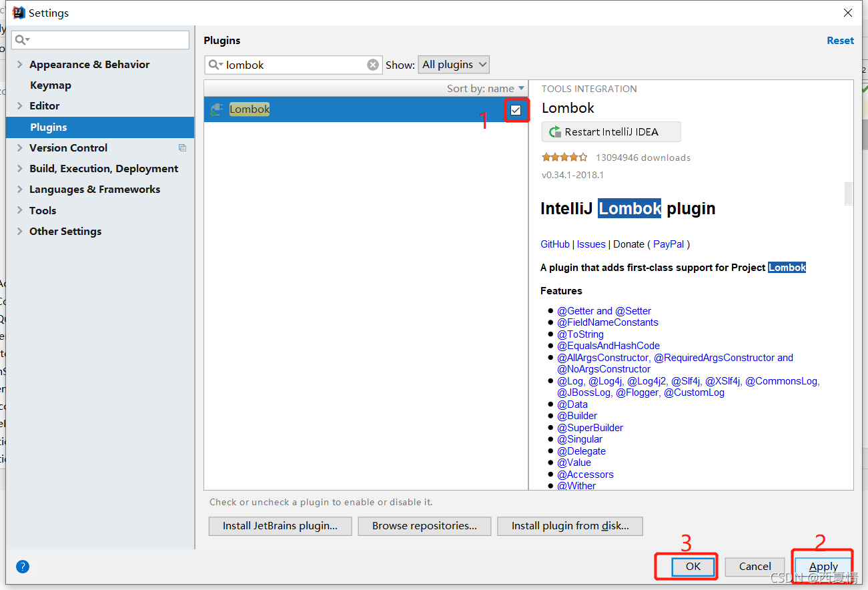Open the Show All plugins dropdown

(454, 65)
